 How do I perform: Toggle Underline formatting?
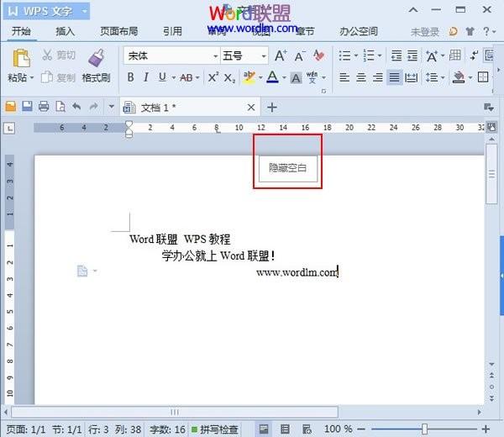pyautogui.click(x=162, y=77)
